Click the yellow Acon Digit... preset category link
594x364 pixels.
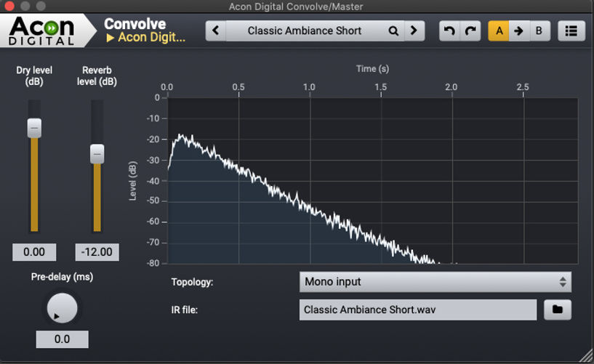click(x=146, y=38)
